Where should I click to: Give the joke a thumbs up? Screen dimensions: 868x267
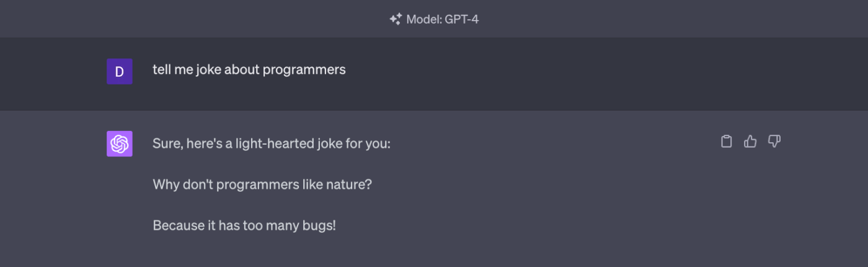click(750, 142)
